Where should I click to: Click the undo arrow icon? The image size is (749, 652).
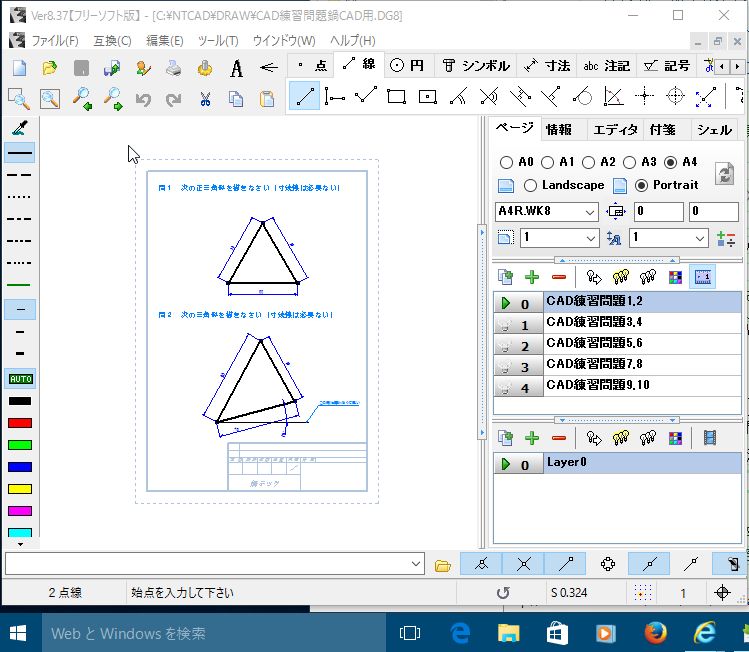click(143, 99)
